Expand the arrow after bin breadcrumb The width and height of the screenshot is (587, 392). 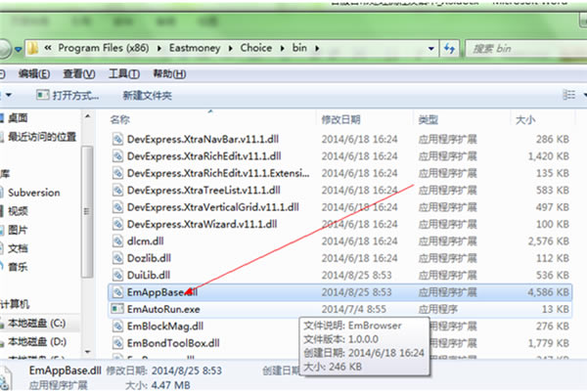tap(317, 49)
